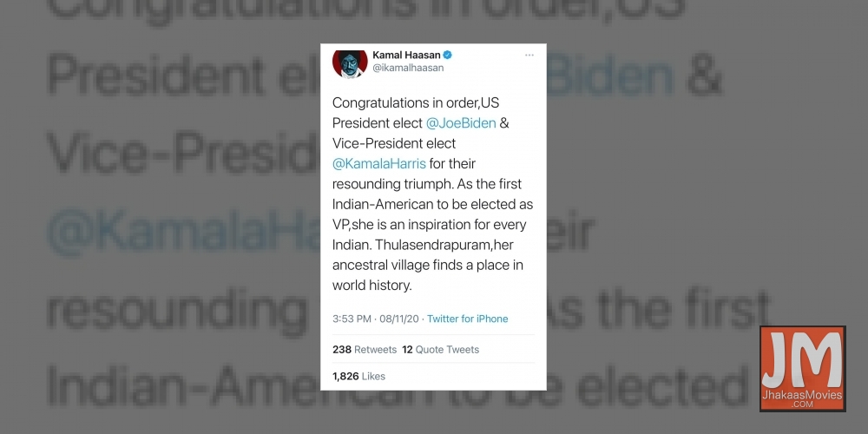Click the 08/11/20 date
The image size is (868, 434).
399,319
